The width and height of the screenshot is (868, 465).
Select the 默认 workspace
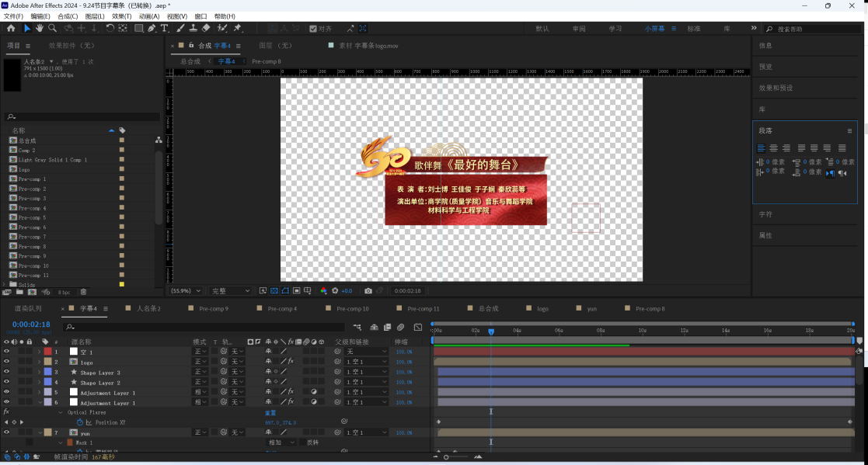click(542, 29)
